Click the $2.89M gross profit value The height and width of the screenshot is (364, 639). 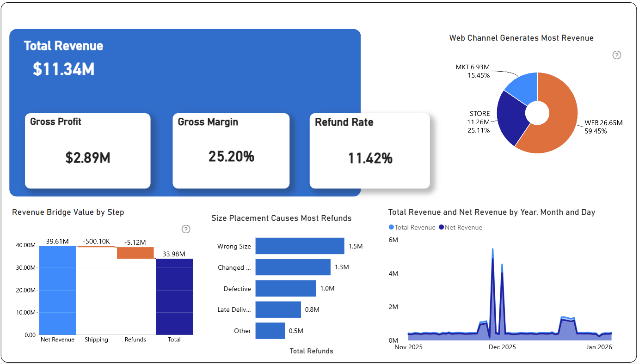click(x=88, y=158)
